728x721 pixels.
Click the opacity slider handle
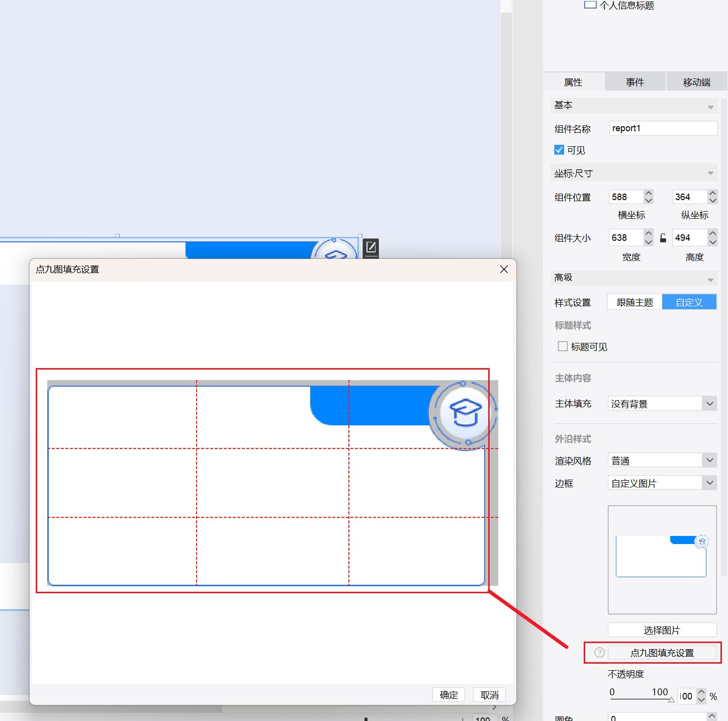(x=671, y=699)
